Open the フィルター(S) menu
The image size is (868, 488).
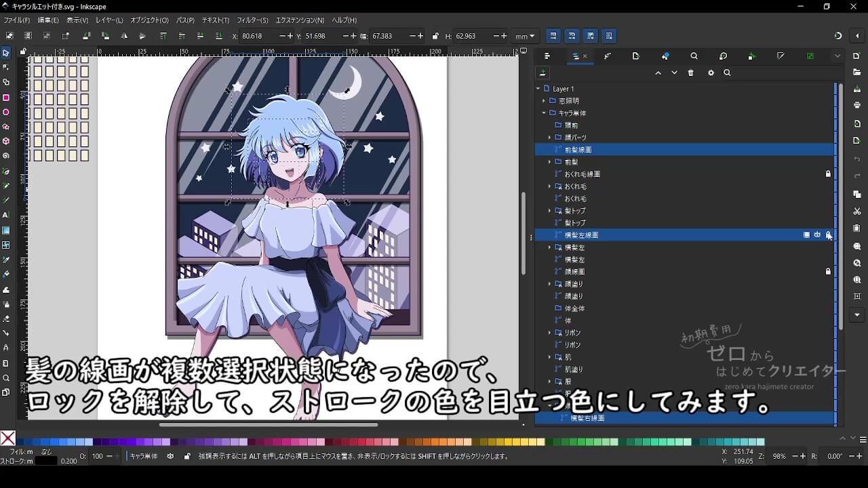(x=252, y=20)
